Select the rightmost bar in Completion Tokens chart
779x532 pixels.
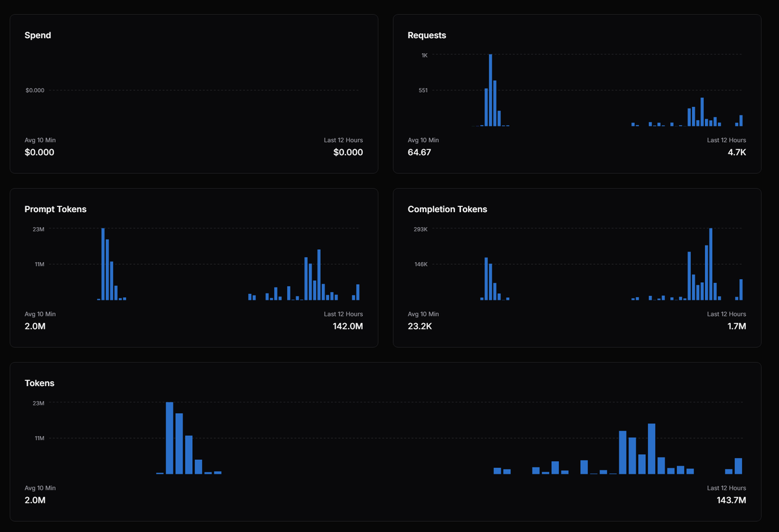(x=741, y=289)
